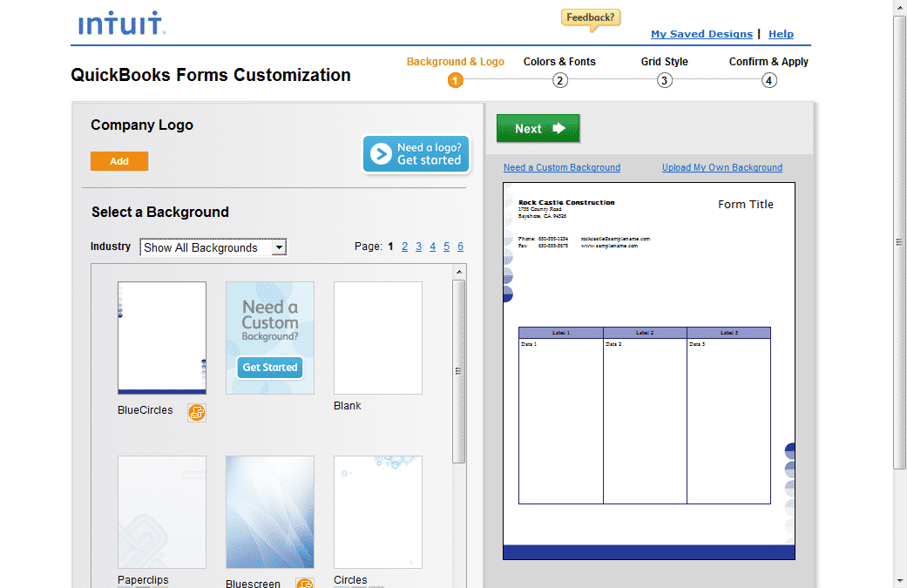Go to Confirm & Apply step
Image resolution: width=907 pixels, height=588 pixels.
pyautogui.click(x=768, y=61)
